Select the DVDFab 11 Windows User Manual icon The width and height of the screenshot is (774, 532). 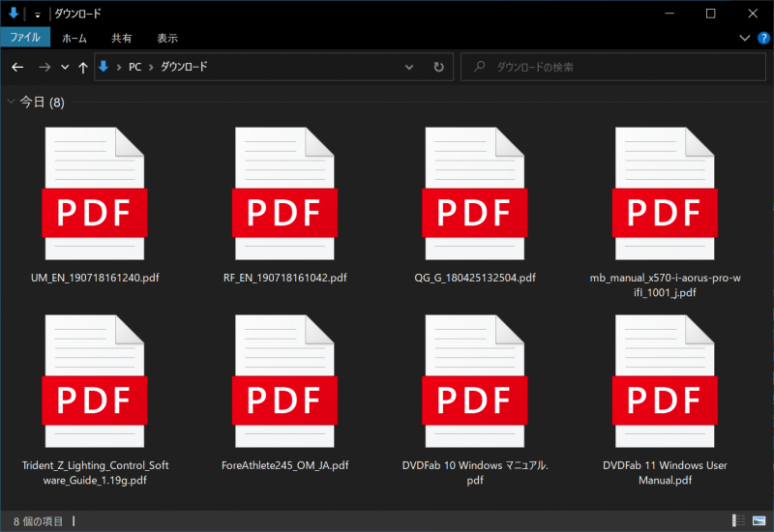point(665,381)
